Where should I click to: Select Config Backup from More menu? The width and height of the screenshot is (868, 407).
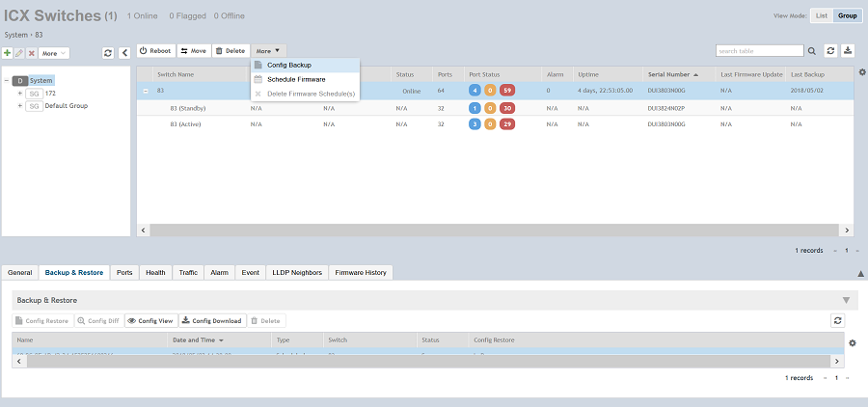306,66
